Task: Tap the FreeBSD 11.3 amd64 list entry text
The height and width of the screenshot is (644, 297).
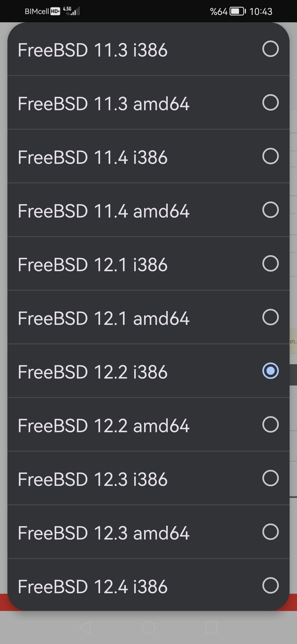Action: [x=104, y=104]
